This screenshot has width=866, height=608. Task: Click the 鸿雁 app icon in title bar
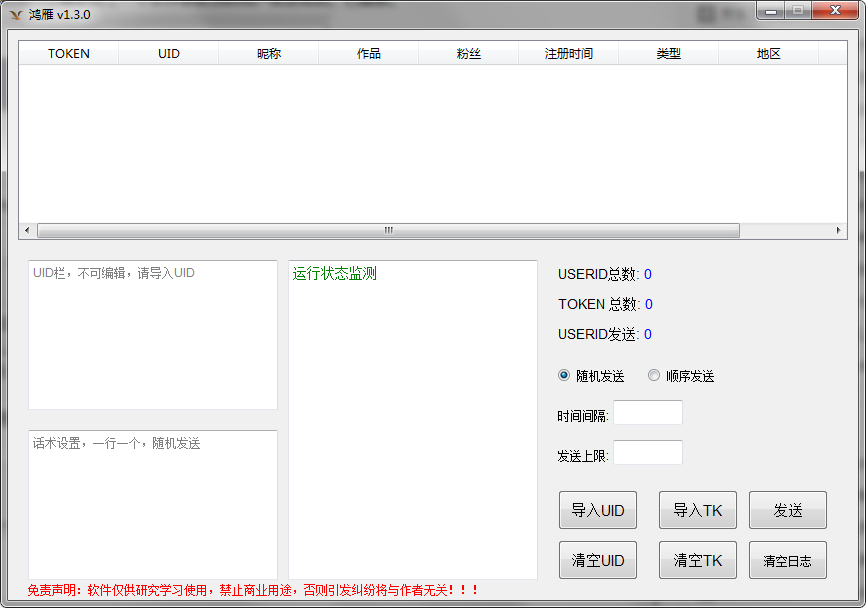(15, 15)
